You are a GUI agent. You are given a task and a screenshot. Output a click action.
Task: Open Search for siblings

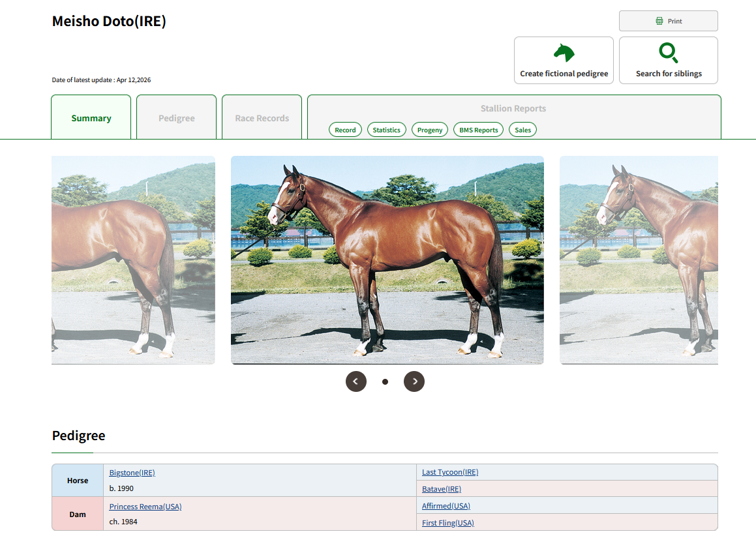click(x=668, y=60)
